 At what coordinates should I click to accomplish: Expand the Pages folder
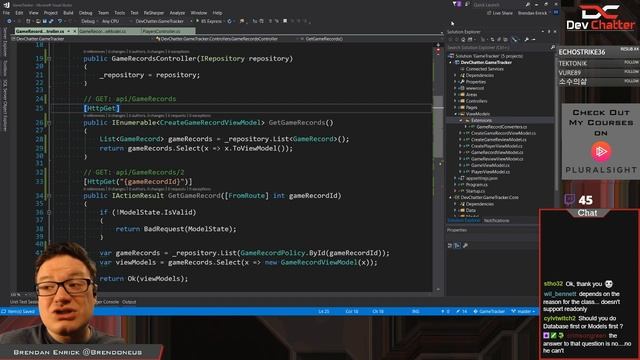(x=456, y=107)
